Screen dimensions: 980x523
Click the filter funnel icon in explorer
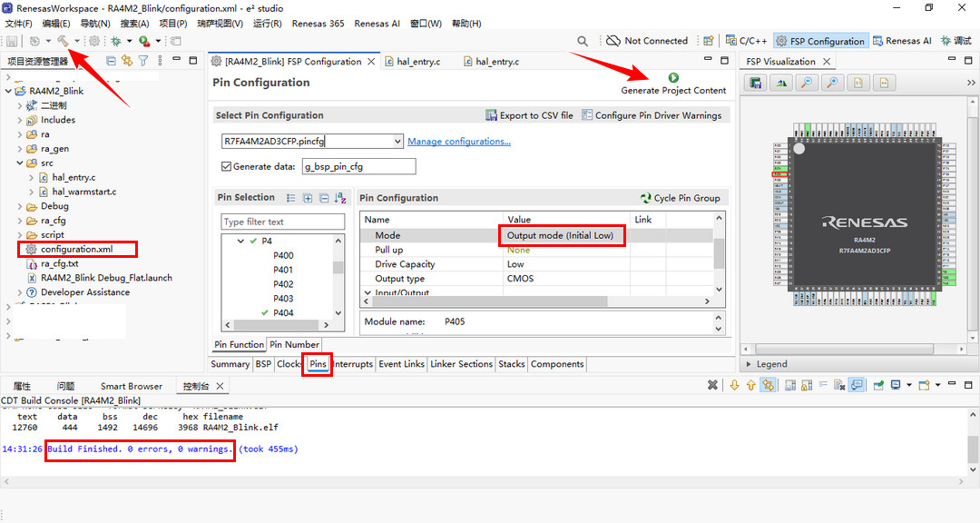pos(143,61)
